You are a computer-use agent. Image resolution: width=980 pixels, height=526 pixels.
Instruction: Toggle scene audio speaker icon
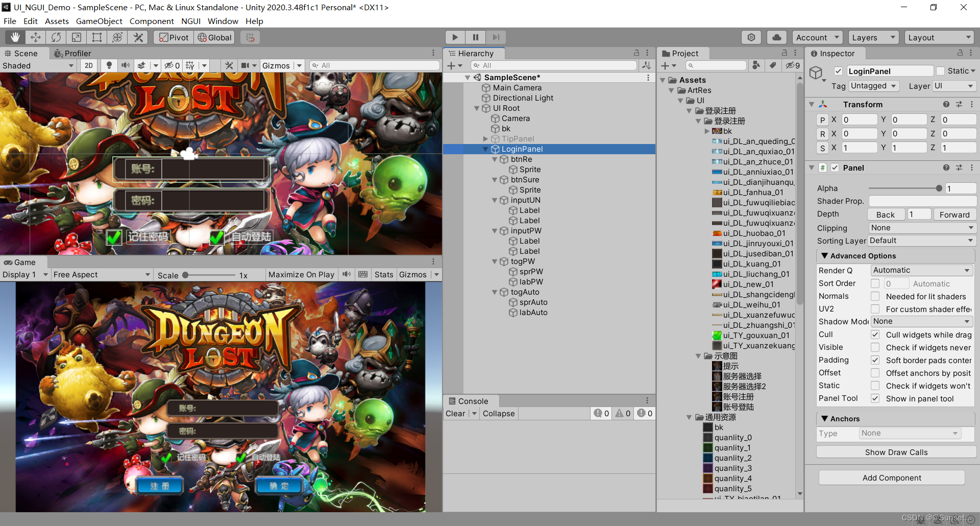[x=125, y=65]
